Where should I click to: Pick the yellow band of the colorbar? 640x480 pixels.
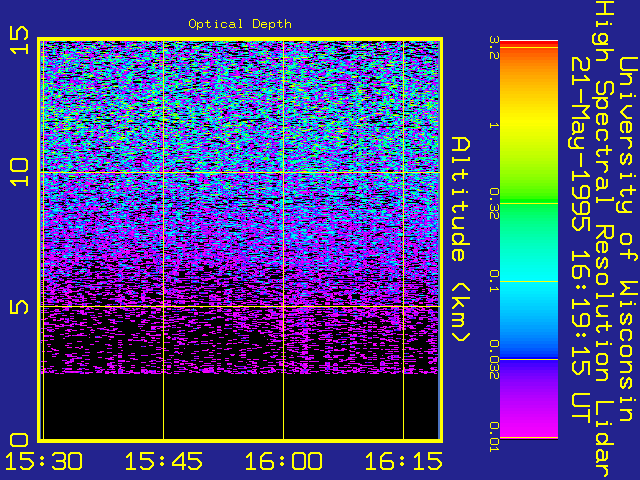[529, 122]
